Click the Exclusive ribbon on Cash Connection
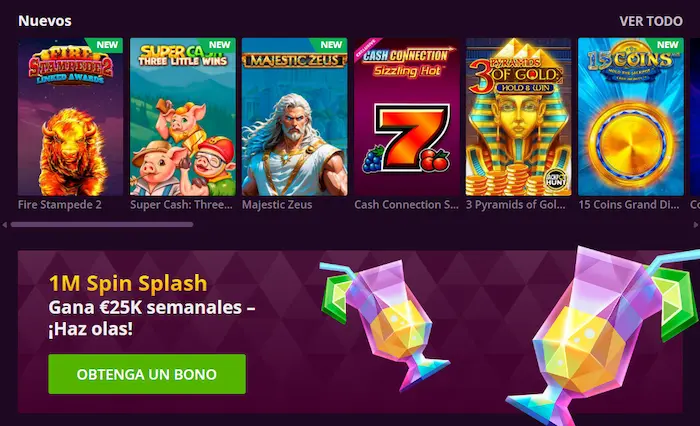The width and height of the screenshot is (700, 426). (367, 49)
